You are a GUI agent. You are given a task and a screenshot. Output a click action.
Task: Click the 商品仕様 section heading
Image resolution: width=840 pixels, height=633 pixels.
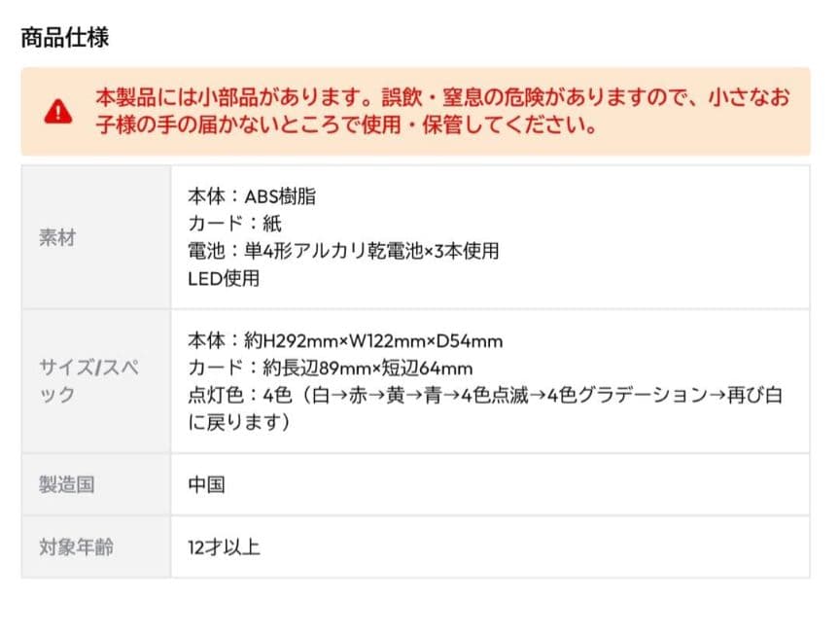[64, 38]
